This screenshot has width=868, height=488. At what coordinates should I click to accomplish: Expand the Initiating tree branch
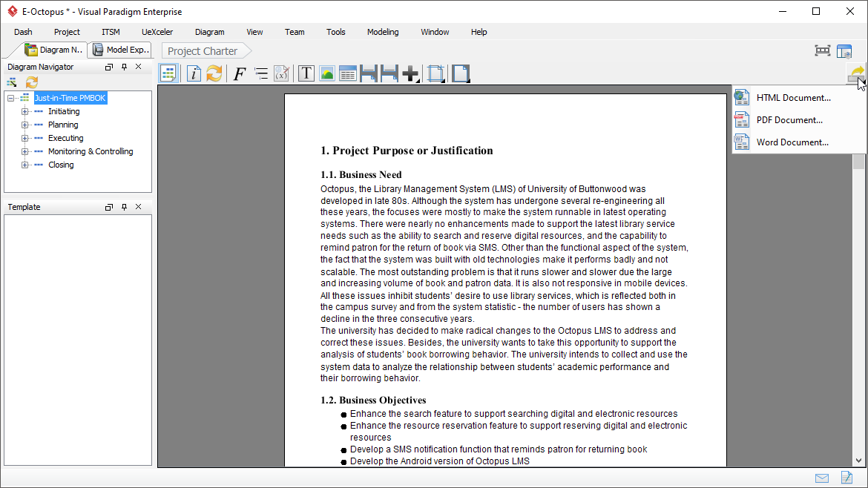(24, 111)
